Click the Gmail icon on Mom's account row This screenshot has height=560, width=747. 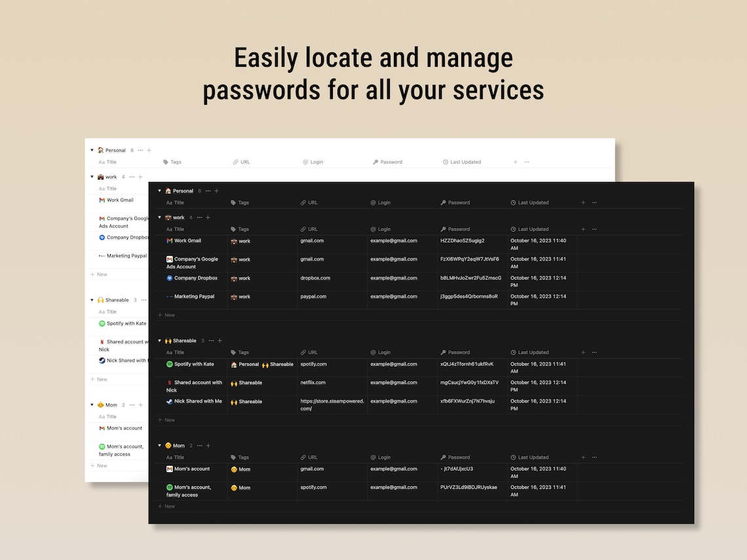[170, 469]
